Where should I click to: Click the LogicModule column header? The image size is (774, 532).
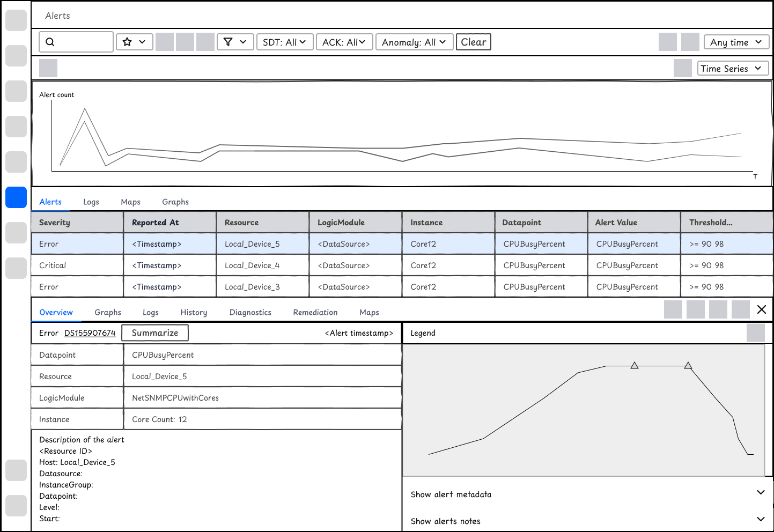(x=356, y=222)
